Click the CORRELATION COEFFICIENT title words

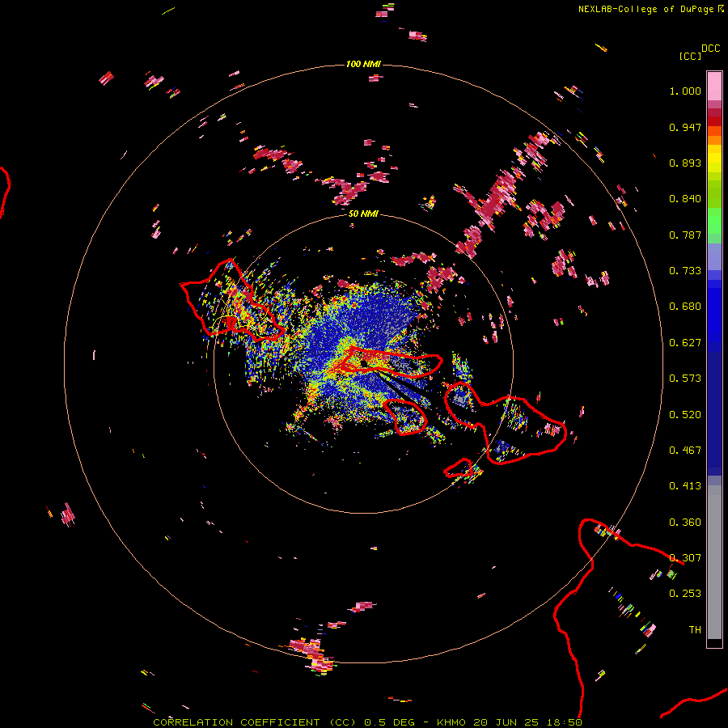pyautogui.click(x=236, y=722)
